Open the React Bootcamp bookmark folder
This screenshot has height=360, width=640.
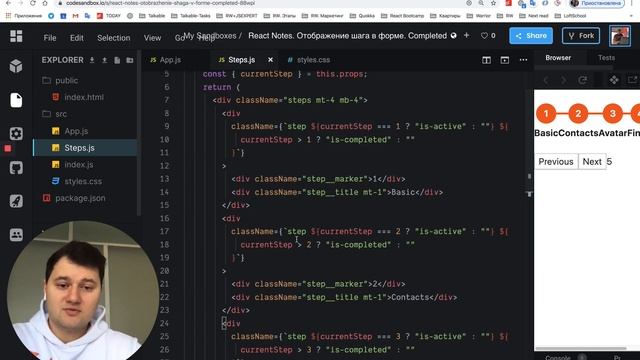(402, 16)
